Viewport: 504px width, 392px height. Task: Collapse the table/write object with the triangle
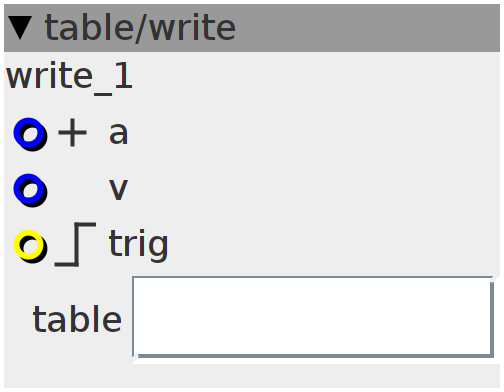(20, 28)
